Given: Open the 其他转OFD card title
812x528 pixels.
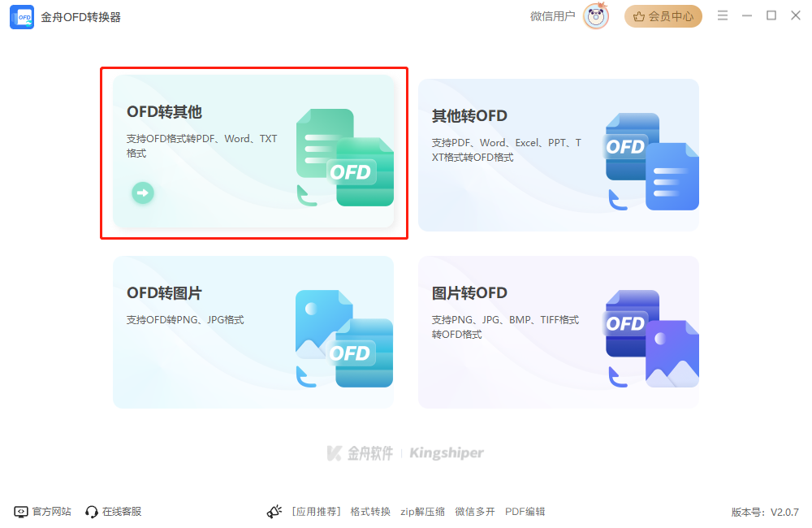Looking at the screenshot, I should (x=469, y=116).
